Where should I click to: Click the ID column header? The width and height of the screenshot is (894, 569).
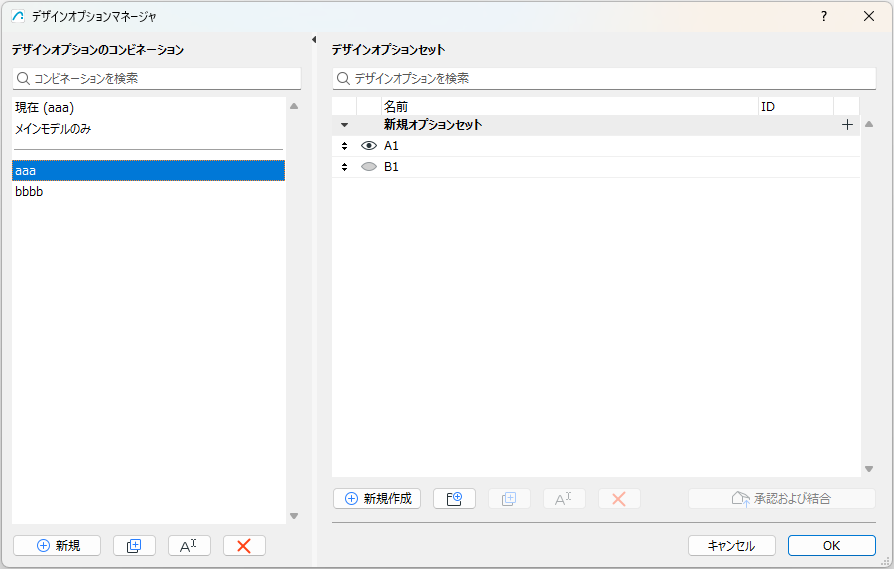coord(796,107)
